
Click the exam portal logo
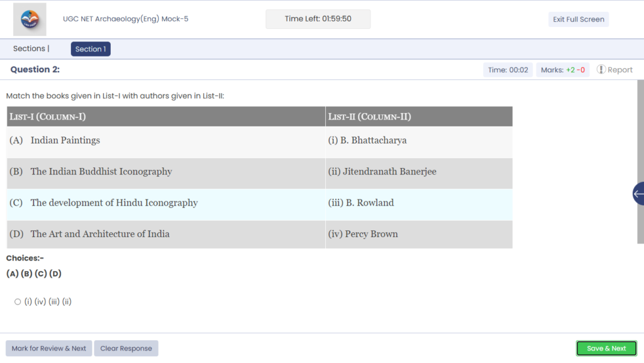(x=30, y=20)
